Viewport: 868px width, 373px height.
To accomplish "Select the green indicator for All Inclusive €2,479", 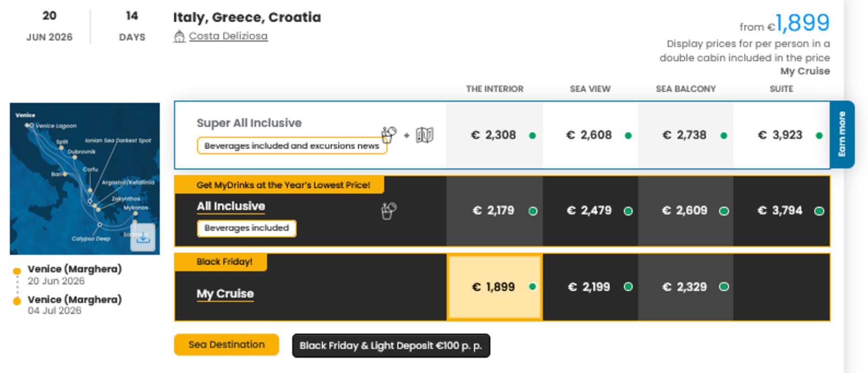I will click(x=628, y=211).
